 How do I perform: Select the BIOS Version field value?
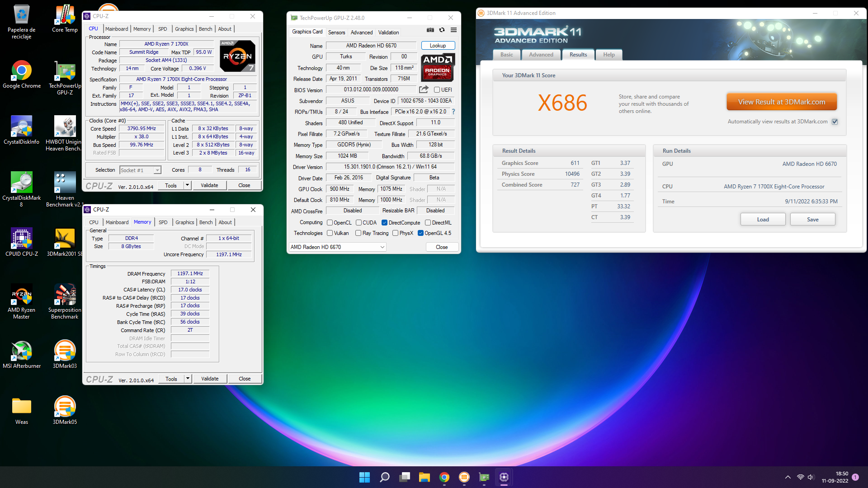(371, 89)
